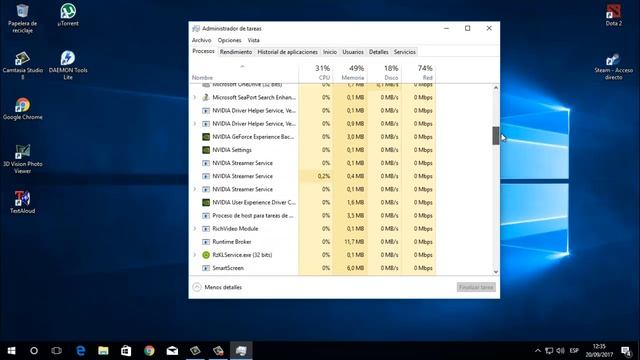Screen dimensions: 640x360
Task: Open the Camtasia Studio 8 desktop shortcut
Action: click(22, 65)
